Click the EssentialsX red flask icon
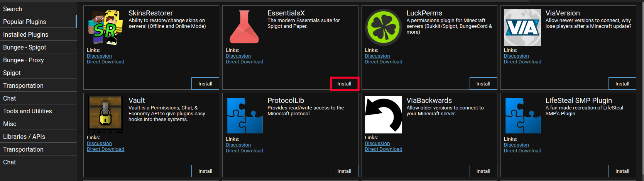This screenshot has width=644, height=181. pos(244,27)
